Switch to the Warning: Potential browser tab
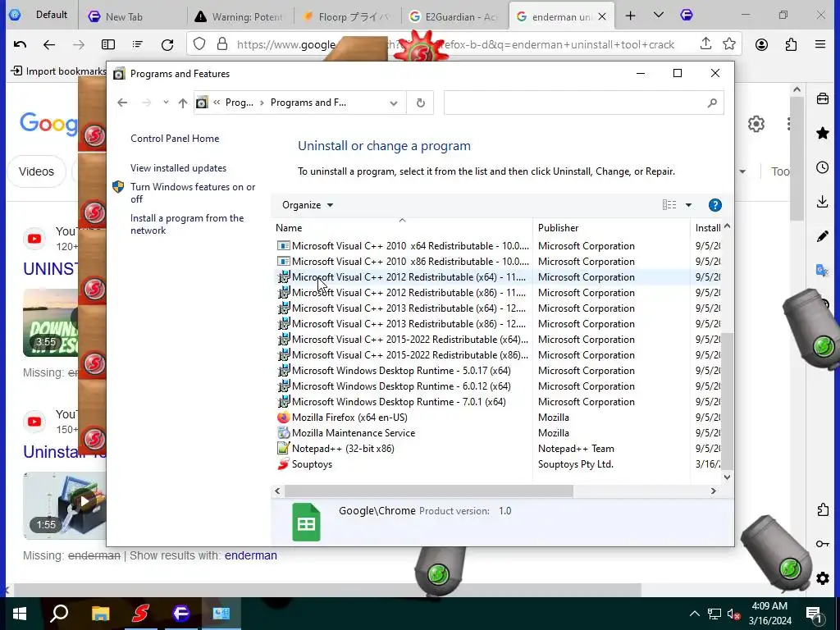Screen dimensions: 840x630 (240, 16)
